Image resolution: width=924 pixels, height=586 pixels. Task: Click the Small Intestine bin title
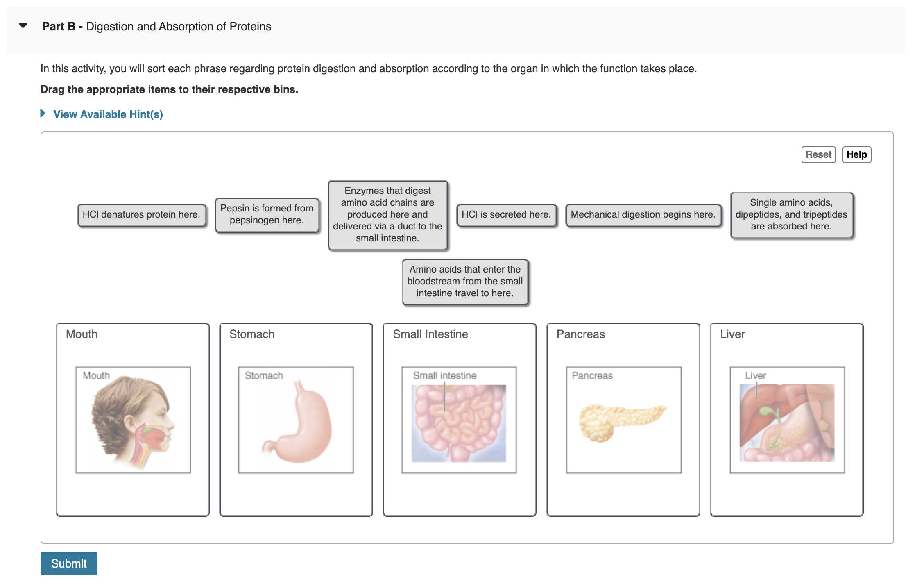point(430,334)
